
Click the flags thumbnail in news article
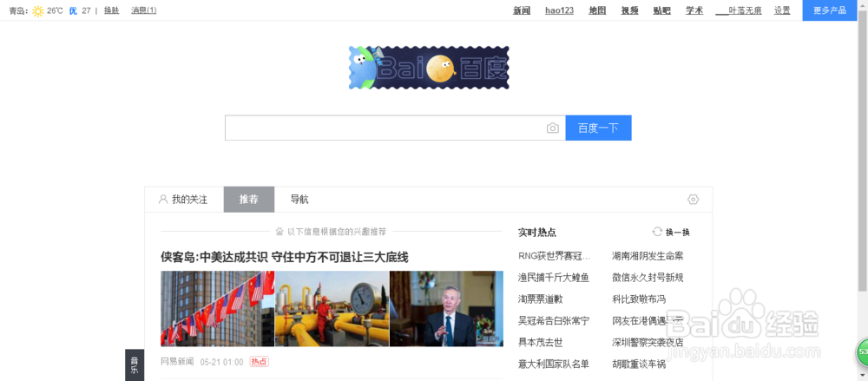click(x=218, y=308)
